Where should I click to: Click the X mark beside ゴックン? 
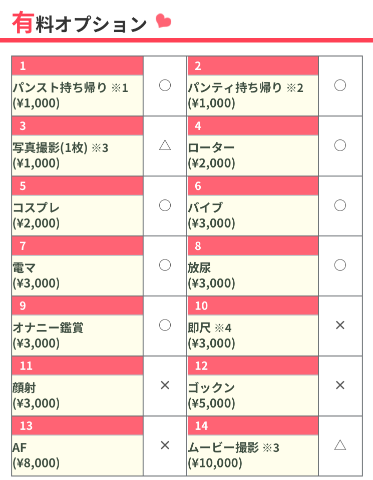point(340,385)
